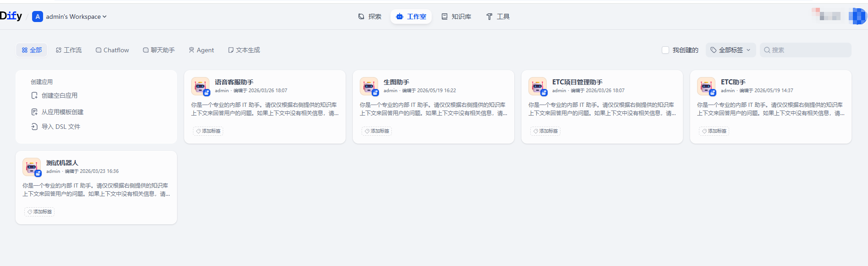Click the blank app file icon
868x266 pixels.
pos(34,95)
